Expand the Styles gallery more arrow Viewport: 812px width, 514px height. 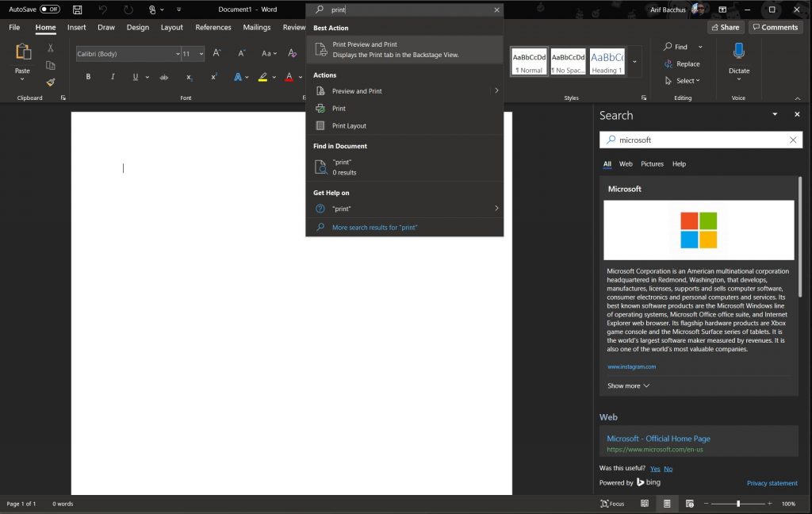[x=634, y=61]
